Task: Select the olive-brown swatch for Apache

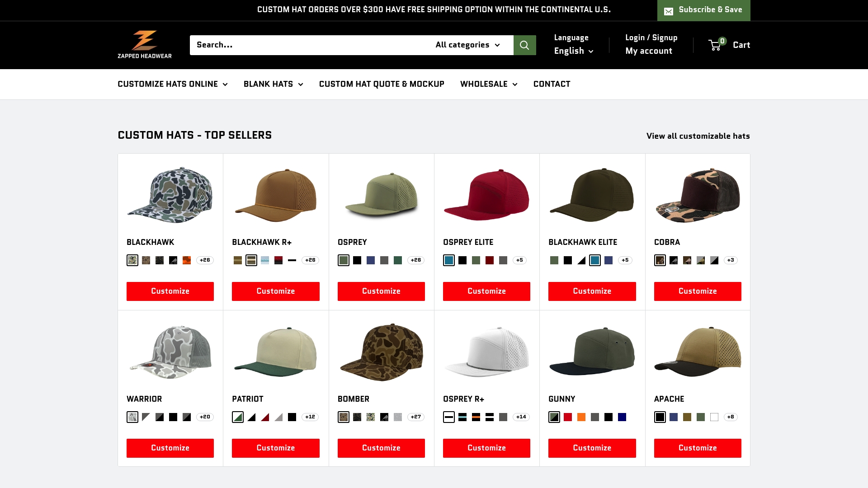Action: (687, 417)
